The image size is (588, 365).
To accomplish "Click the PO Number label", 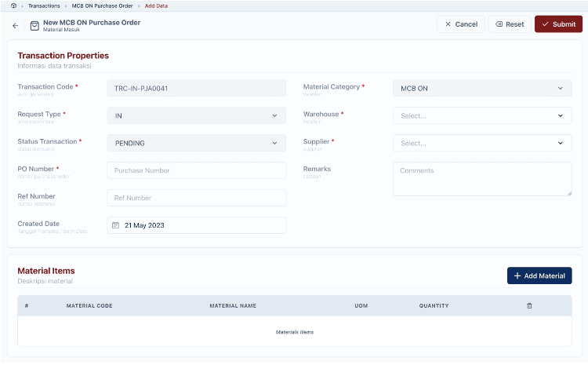I will pos(36,169).
